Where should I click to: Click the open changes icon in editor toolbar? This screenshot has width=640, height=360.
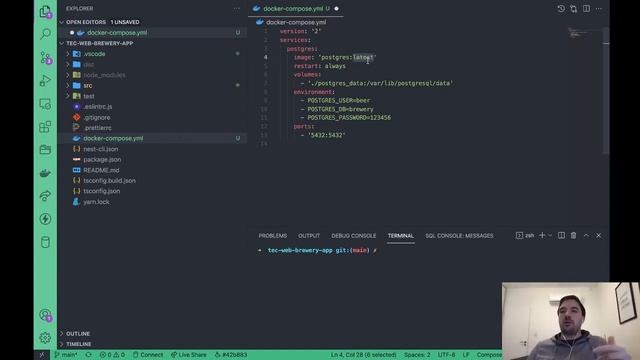573,9
